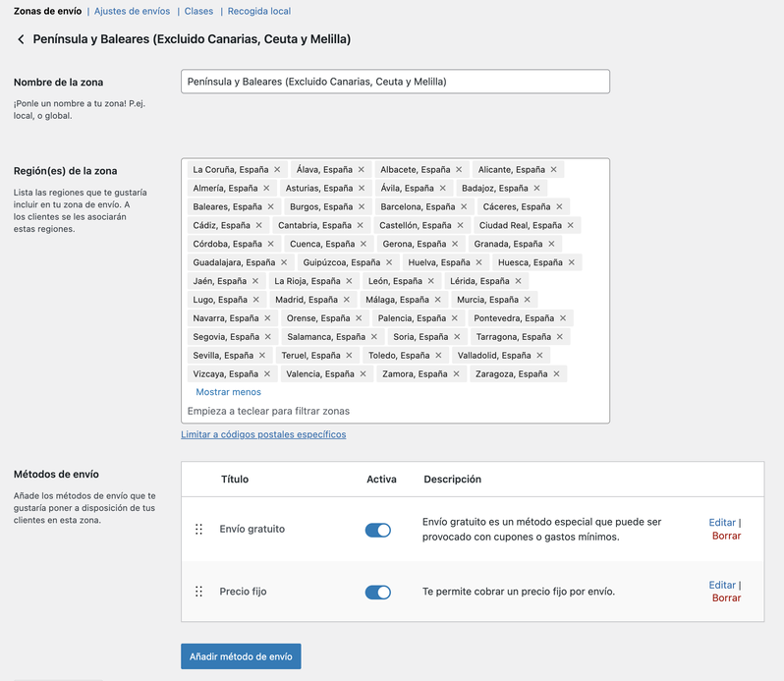This screenshot has width=784, height=681.
Task: Remove the Tarragona, España region tag
Action: pos(560,336)
